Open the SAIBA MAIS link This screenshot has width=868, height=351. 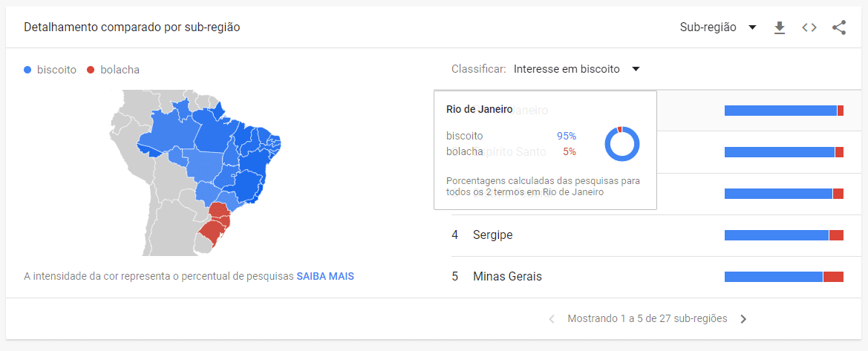(325, 276)
